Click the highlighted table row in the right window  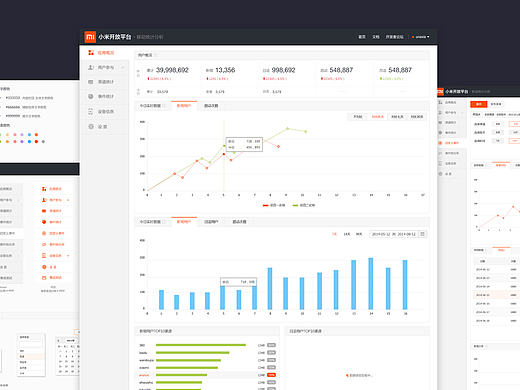pos(496,295)
